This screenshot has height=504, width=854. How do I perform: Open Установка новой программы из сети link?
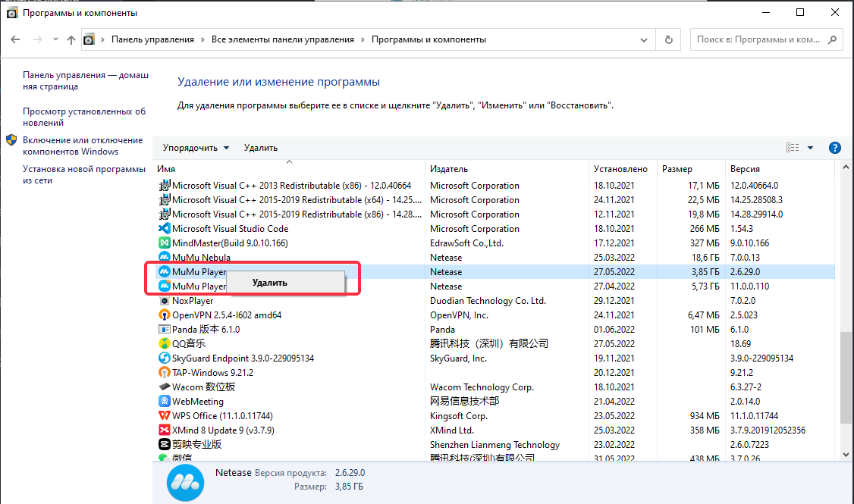pos(84,175)
